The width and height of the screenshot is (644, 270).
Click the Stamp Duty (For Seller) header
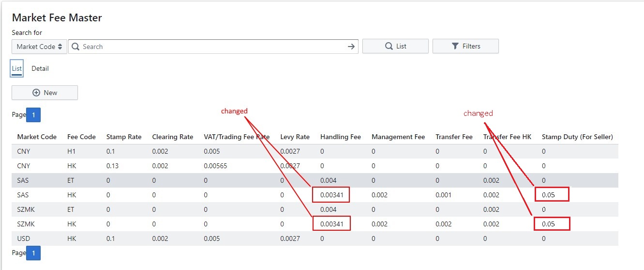pyautogui.click(x=577, y=137)
